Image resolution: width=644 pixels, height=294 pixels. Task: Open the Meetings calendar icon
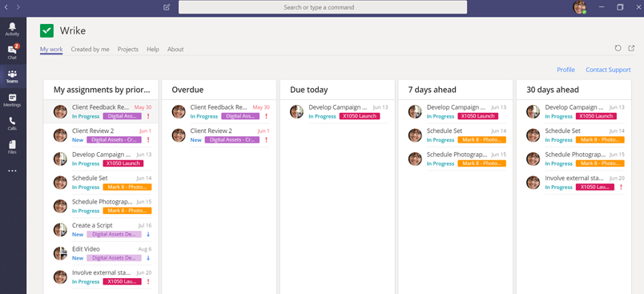tap(12, 100)
